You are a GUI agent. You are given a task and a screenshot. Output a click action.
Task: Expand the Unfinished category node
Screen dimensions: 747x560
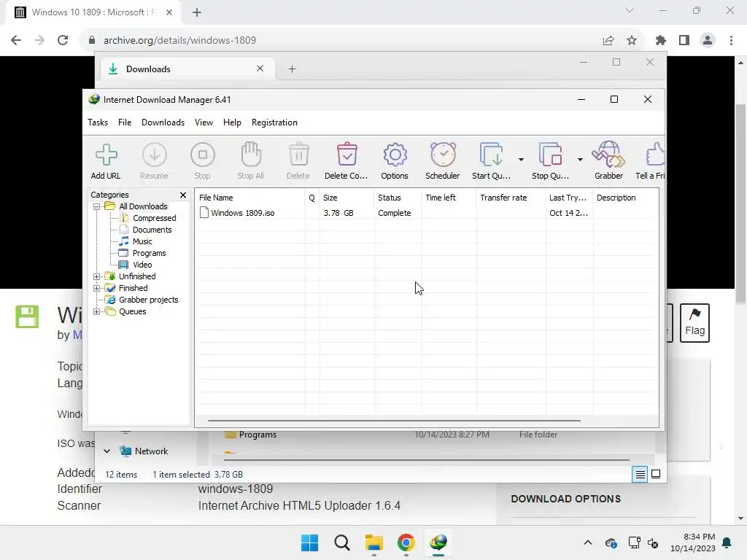pyautogui.click(x=97, y=276)
